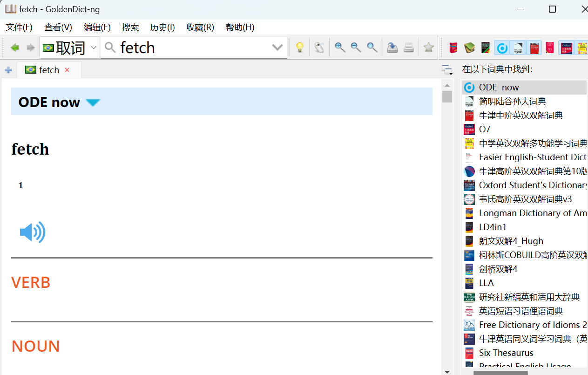The width and height of the screenshot is (588, 375).
Task: Close the fetch tab
Action: point(67,70)
